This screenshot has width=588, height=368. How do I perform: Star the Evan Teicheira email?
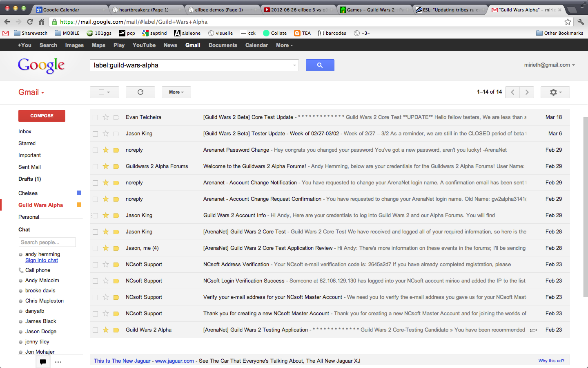[106, 117]
